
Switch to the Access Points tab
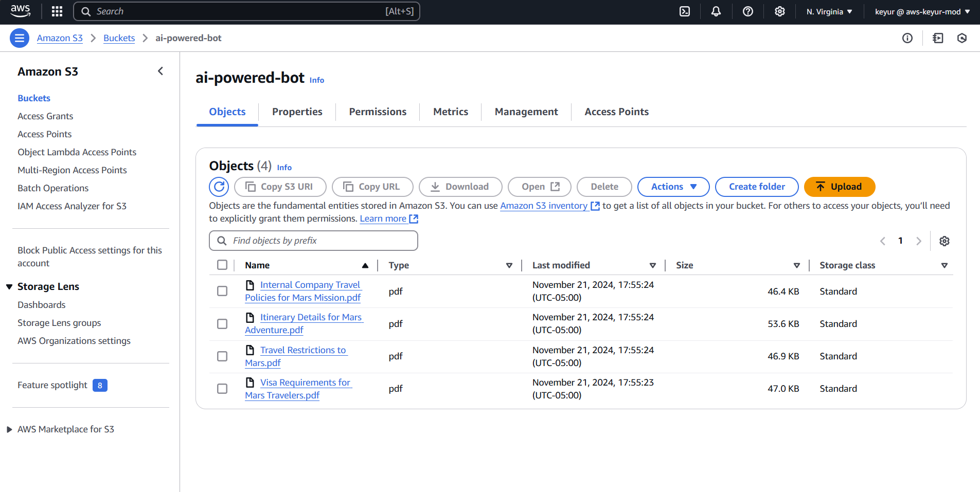tap(617, 112)
